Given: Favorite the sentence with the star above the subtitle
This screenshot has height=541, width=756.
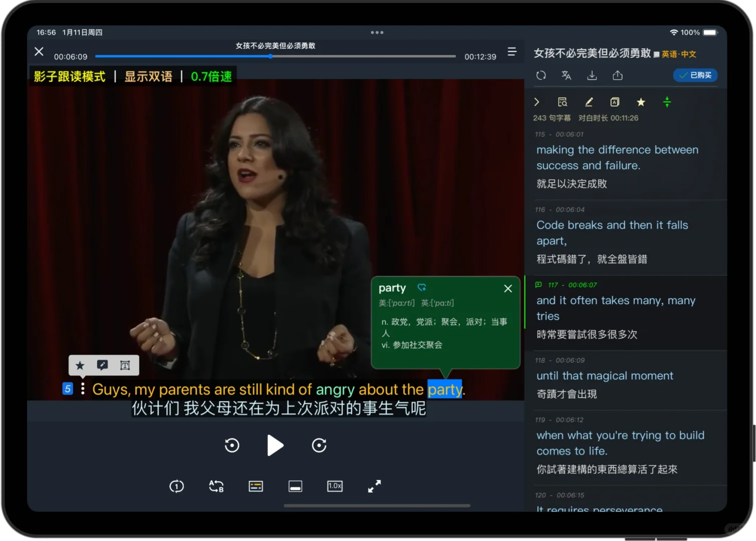Looking at the screenshot, I should (80, 366).
